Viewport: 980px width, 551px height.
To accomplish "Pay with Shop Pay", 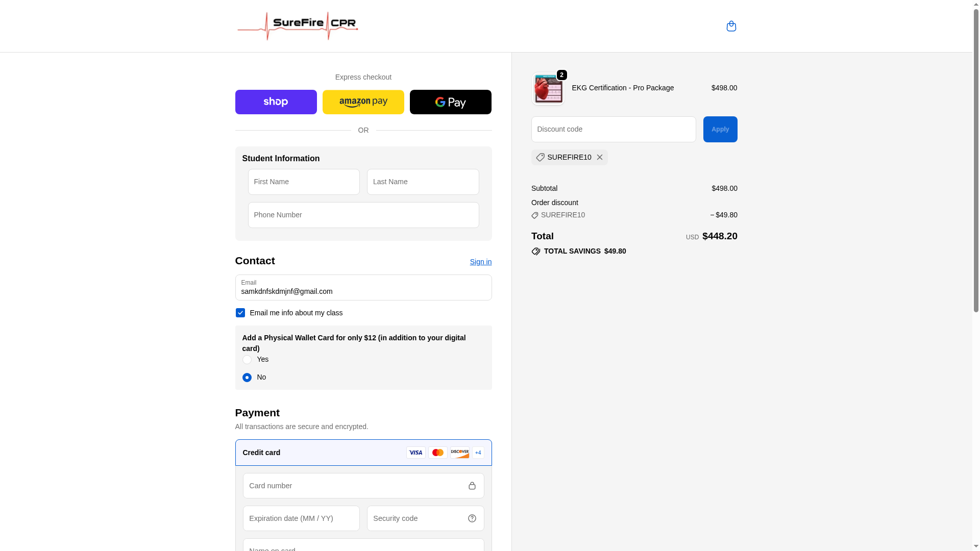I will (276, 102).
